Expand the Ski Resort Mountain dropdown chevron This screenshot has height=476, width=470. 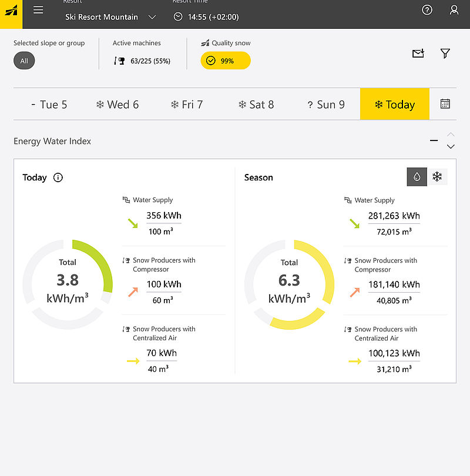152,17
